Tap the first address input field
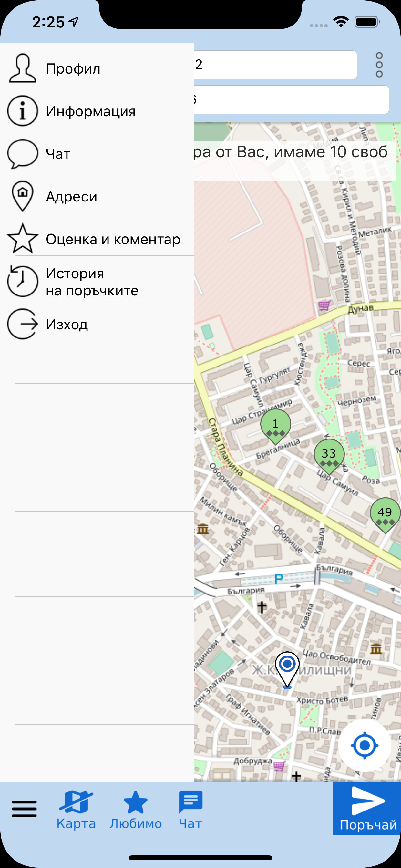The width and height of the screenshot is (401, 868). coord(275,65)
